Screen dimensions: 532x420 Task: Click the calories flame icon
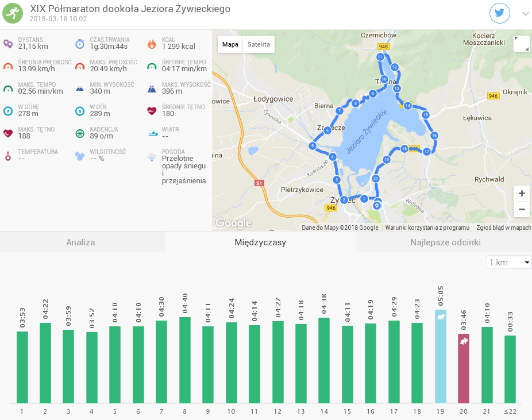click(152, 44)
